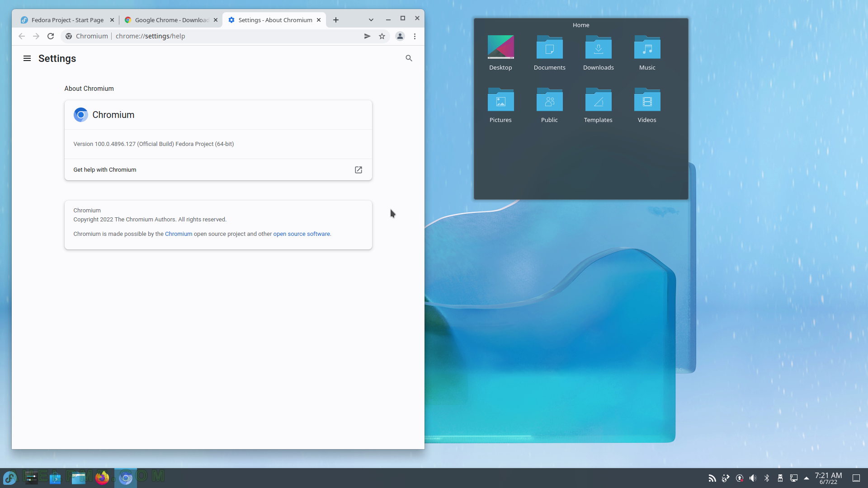Reload the current page
This screenshot has height=488, width=868.
pos(51,36)
